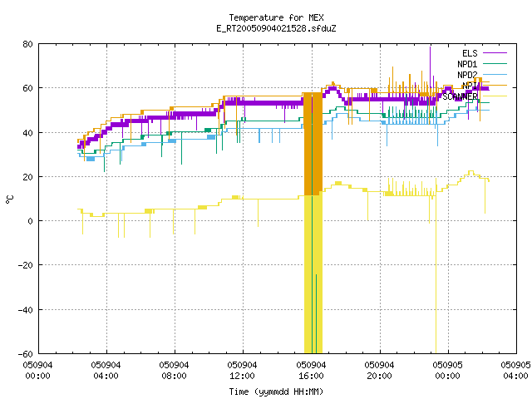Click the x-axis label '050904 16:00'
The height and width of the screenshot is (399, 532).
tap(311, 370)
